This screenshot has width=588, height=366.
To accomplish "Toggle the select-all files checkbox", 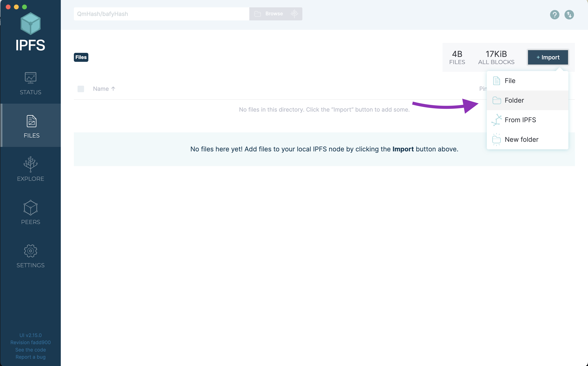I will point(81,89).
